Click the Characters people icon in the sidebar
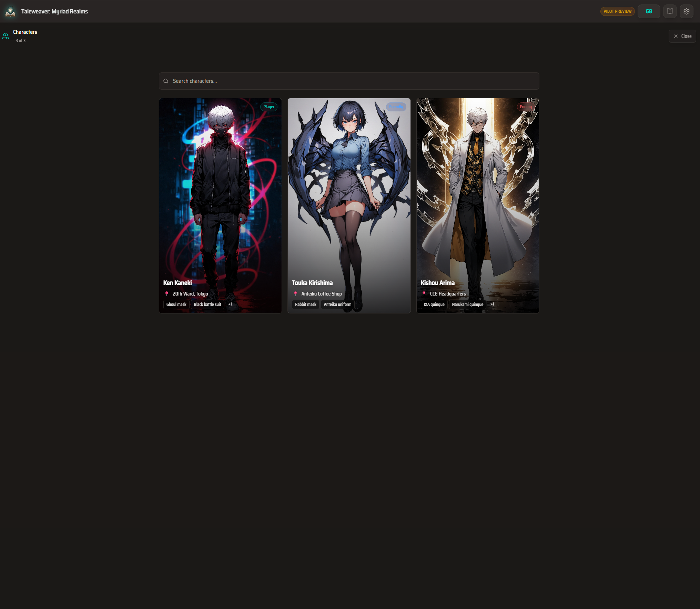 point(5,36)
